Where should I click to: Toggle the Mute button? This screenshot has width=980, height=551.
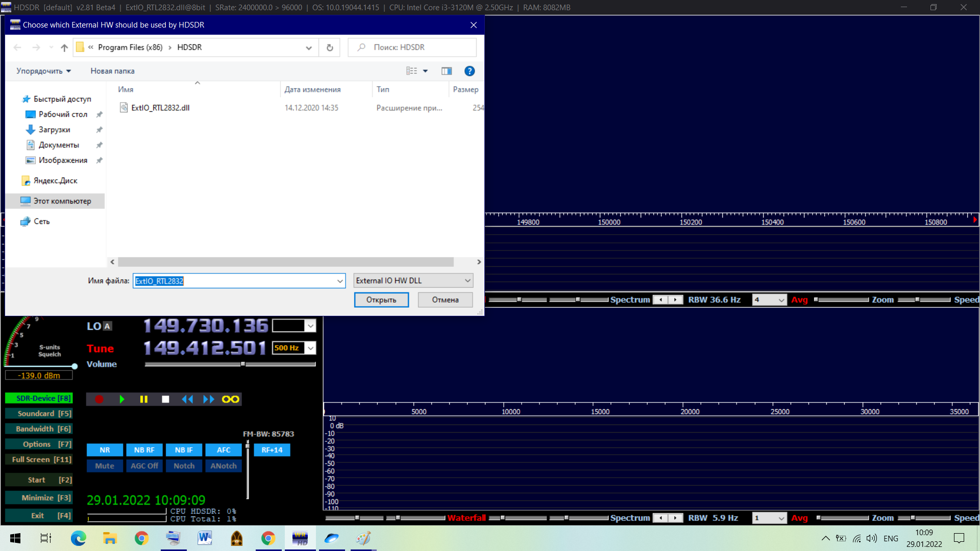(105, 466)
